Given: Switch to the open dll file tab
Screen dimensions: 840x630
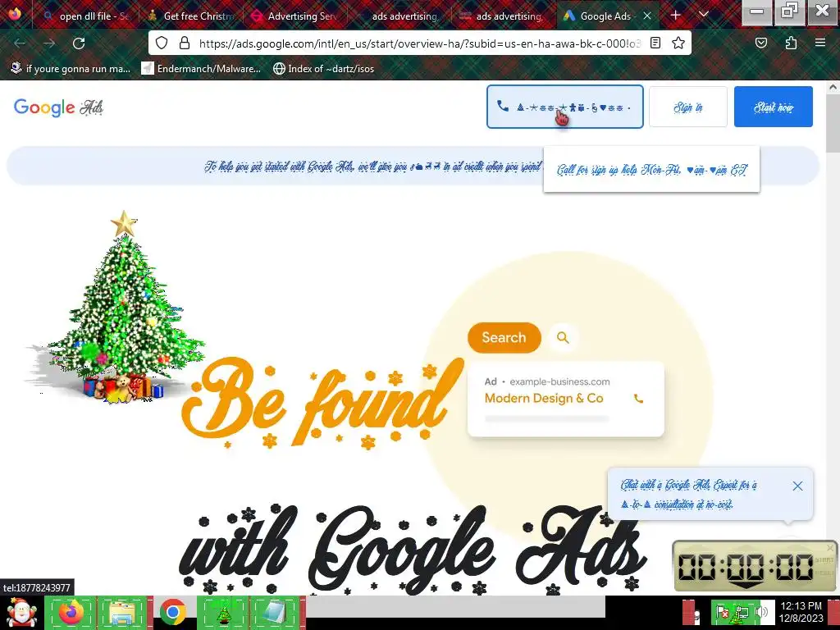Looking at the screenshot, I should pyautogui.click(x=85, y=16).
